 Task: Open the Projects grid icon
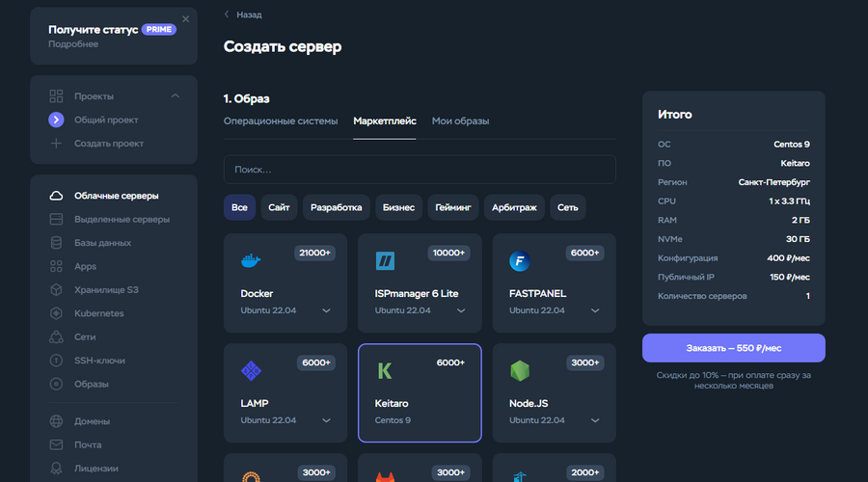[x=56, y=96]
